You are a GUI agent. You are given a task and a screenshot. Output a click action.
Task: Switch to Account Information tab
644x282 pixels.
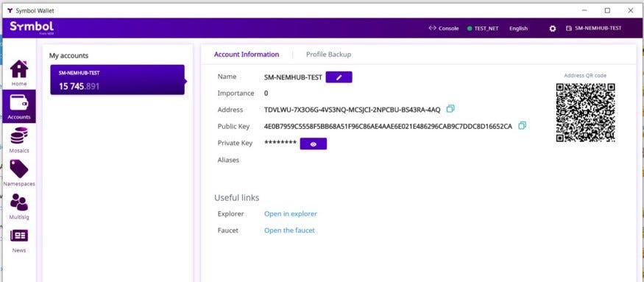click(x=247, y=54)
